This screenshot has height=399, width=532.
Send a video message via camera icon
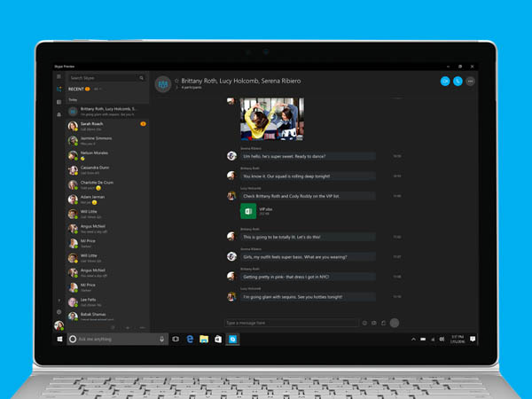click(x=374, y=323)
